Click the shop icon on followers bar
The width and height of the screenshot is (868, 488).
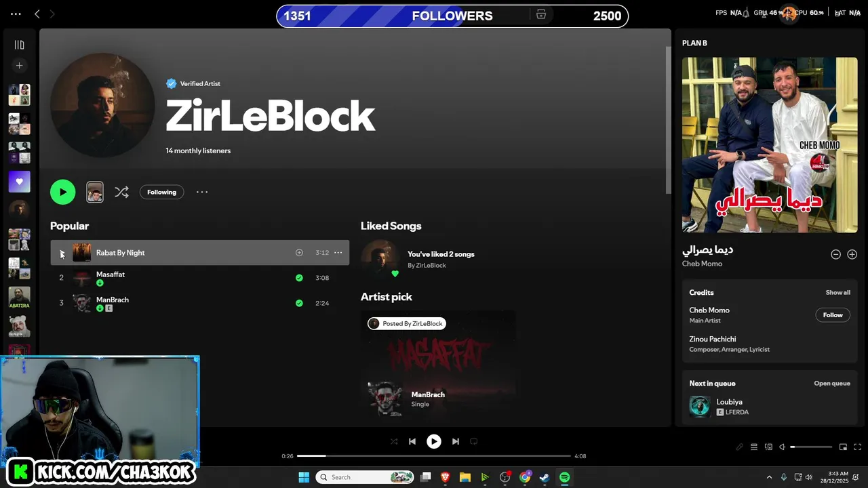coord(540,15)
